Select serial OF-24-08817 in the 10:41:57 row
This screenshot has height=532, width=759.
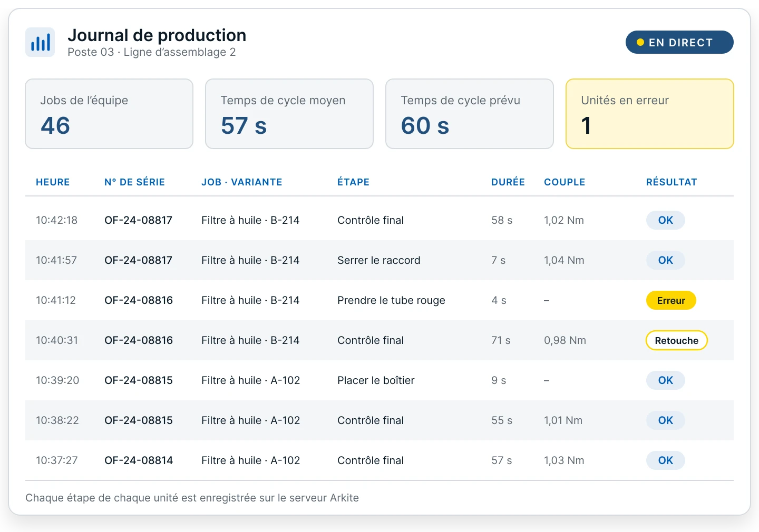pyautogui.click(x=139, y=260)
